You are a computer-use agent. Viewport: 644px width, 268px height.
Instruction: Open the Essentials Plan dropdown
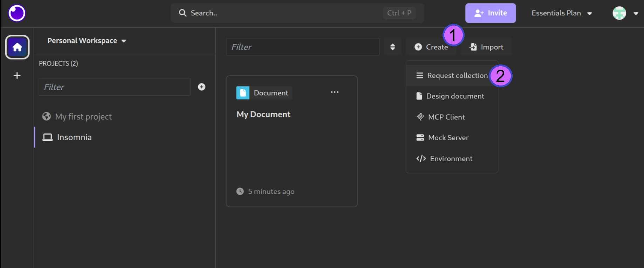click(x=561, y=13)
